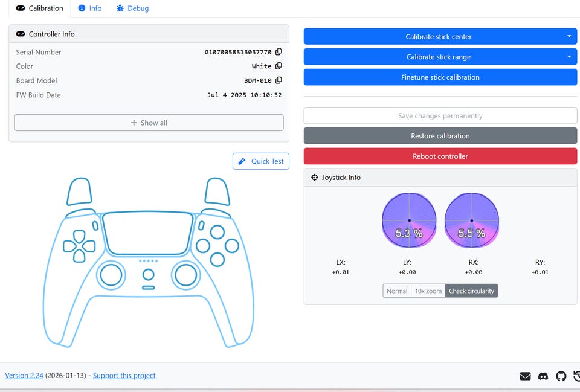Viewport: 580px width, 392px height.
Task: Switch to the Calibration tab
Action: (x=40, y=8)
